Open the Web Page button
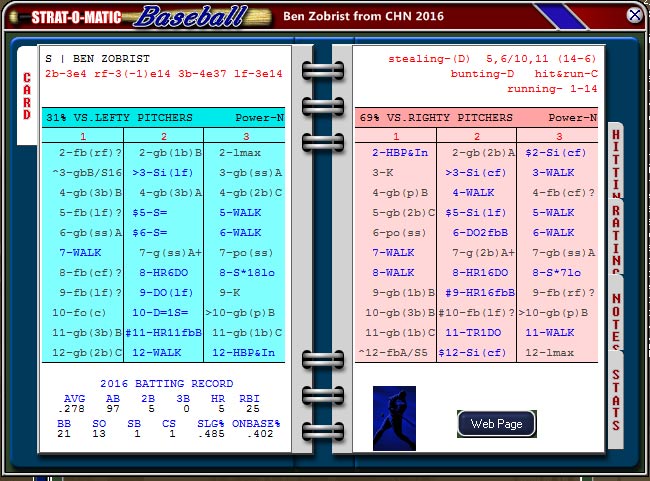The height and width of the screenshot is (481, 650). [497, 424]
